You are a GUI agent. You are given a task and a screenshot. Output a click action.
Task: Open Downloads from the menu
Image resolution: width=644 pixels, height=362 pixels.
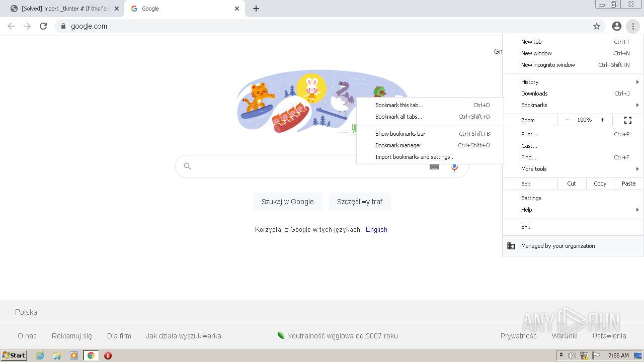tap(573, 94)
